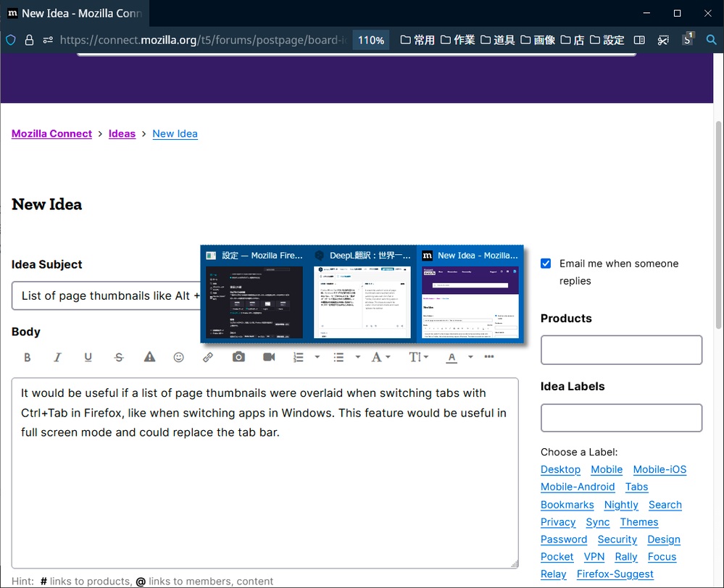Click the insert link chain icon
Screen dimensions: 724x588
pos(208,357)
